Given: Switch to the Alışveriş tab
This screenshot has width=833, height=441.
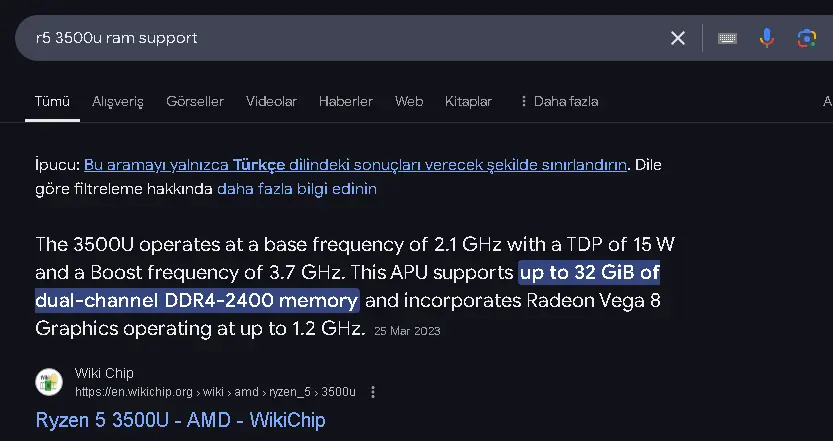Looking at the screenshot, I should [117, 101].
